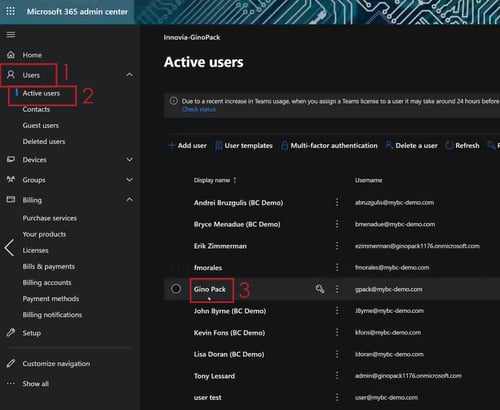This screenshot has width=500, height=410.
Task: Click User templates in the toolbar
Action: click(244, 145)
